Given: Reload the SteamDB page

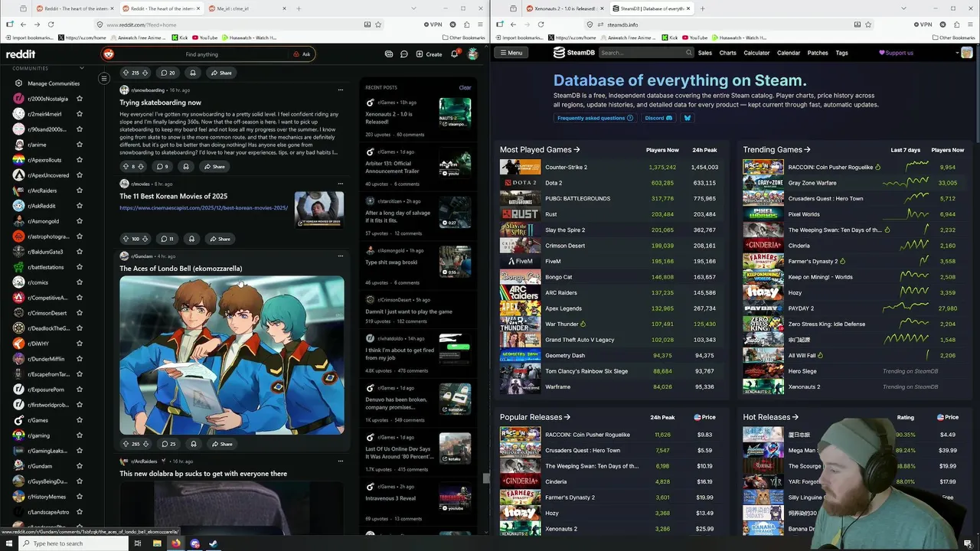Looking at the screenshot, I should pos(541,24).
